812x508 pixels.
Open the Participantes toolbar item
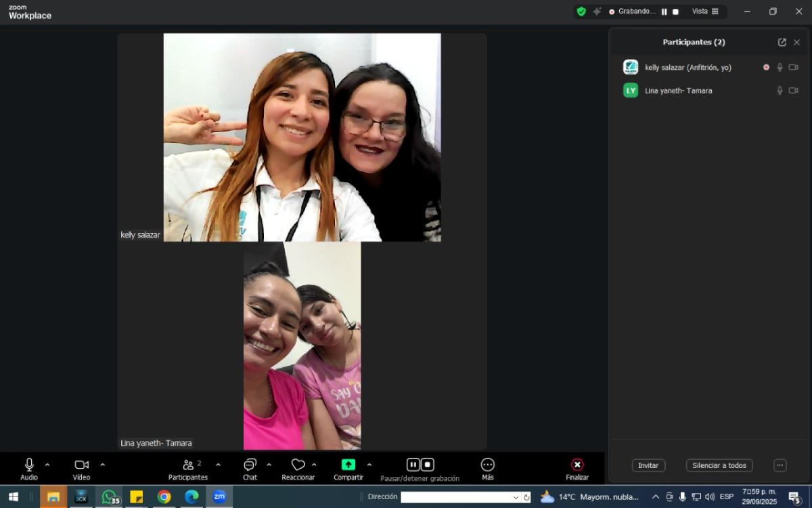(188, 465)
